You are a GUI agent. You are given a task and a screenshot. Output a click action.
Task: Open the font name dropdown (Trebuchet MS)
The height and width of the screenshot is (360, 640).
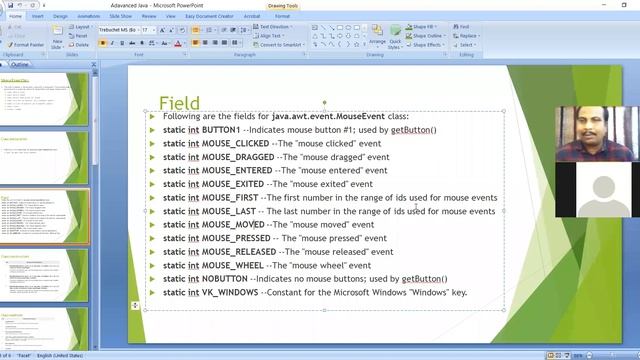point(138,30)
